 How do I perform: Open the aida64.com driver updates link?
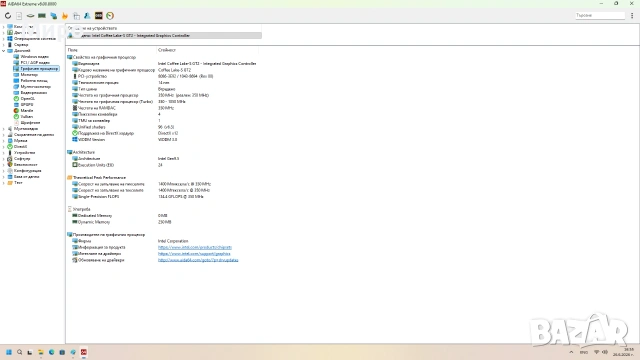(198, 260)
